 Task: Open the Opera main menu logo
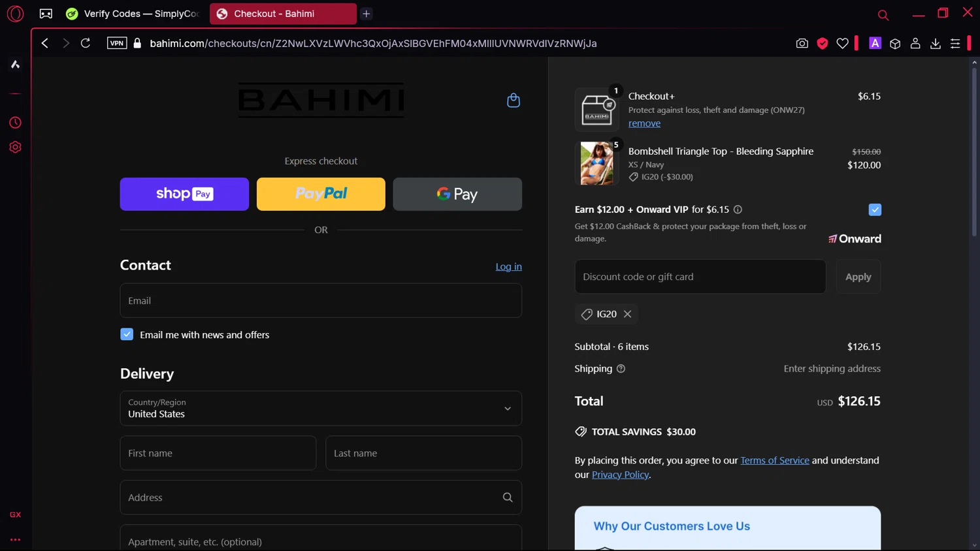pos(15,14)
